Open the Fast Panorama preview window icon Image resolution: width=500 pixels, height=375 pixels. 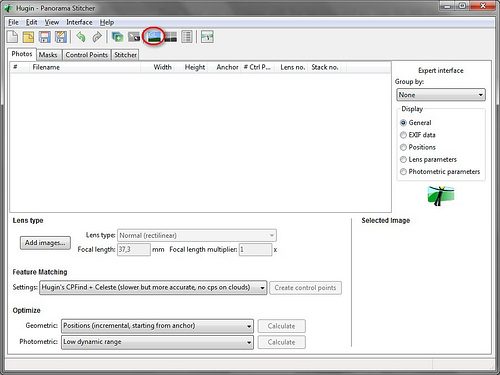tap(154, 37)
